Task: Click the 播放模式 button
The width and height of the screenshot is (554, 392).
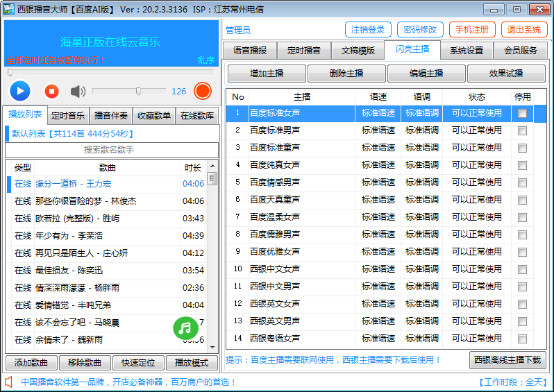Action: point(192,363)
